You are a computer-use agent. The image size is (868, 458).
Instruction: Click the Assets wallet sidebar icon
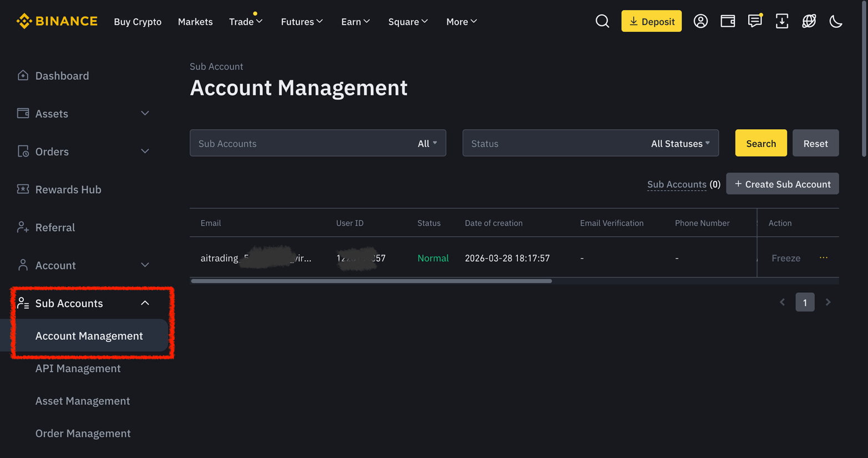pos(23,113)
